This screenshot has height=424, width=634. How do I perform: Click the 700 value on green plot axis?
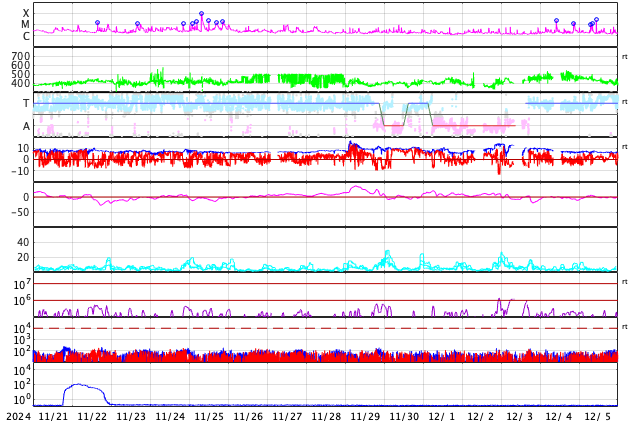point(20,56)
